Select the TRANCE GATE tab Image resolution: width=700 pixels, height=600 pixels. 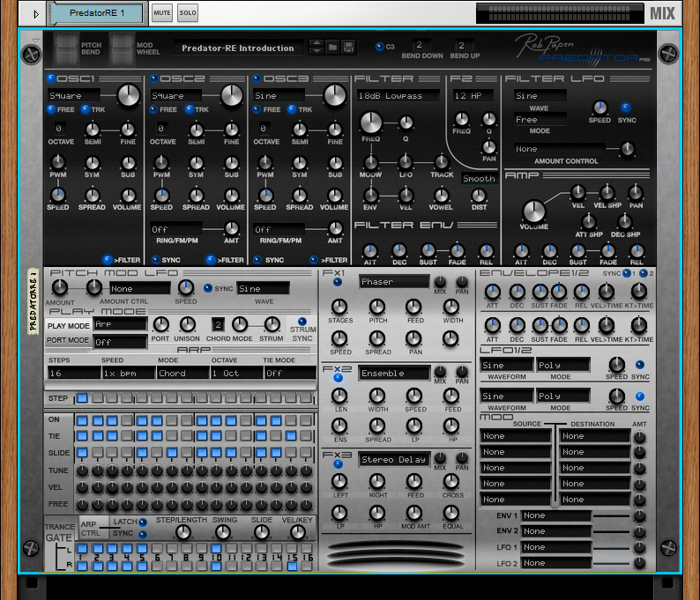[59, 533]
